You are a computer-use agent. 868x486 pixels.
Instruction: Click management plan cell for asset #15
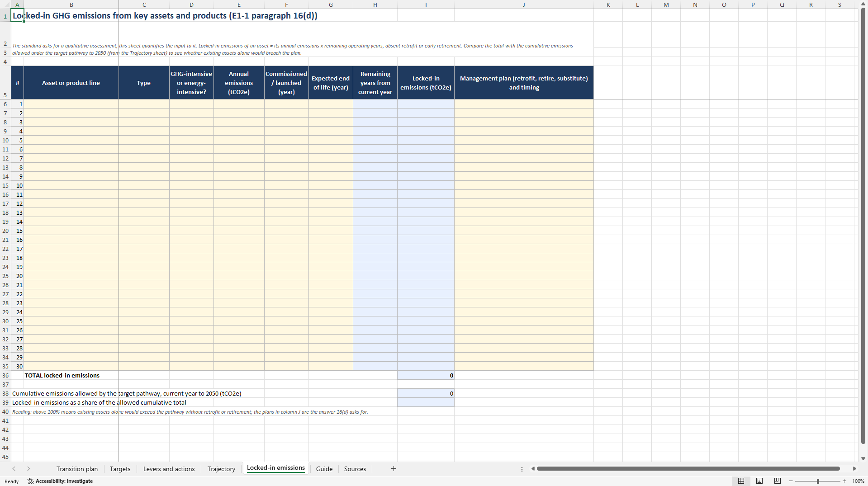(x=524, y=231)
